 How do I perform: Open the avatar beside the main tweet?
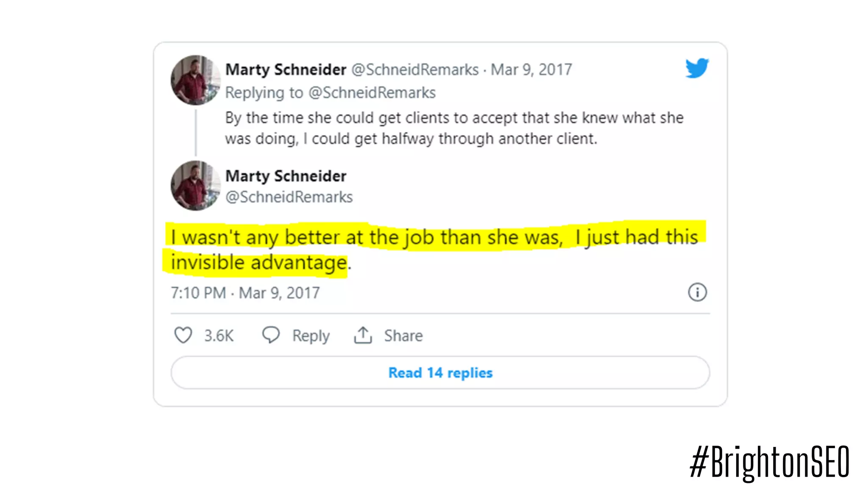195,186
